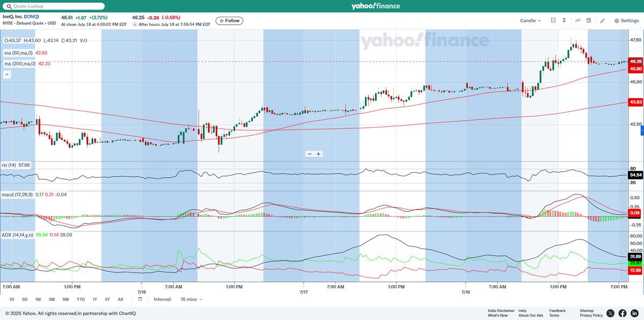Select the 5Y range
The image size is (644, 320).
tap(107, 299)
